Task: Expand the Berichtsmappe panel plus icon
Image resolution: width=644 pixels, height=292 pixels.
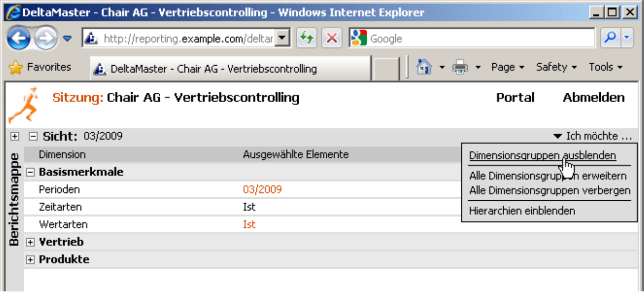Action: (15, 136)
